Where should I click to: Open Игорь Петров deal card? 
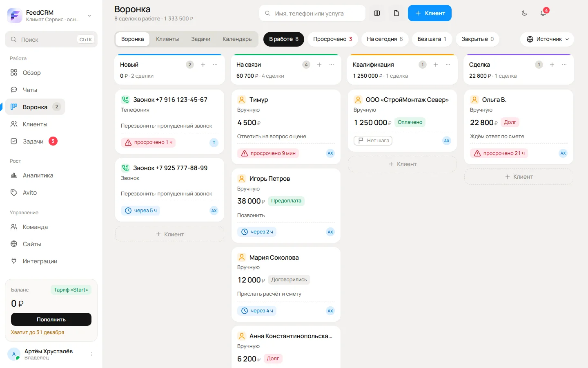click(286, 206)
